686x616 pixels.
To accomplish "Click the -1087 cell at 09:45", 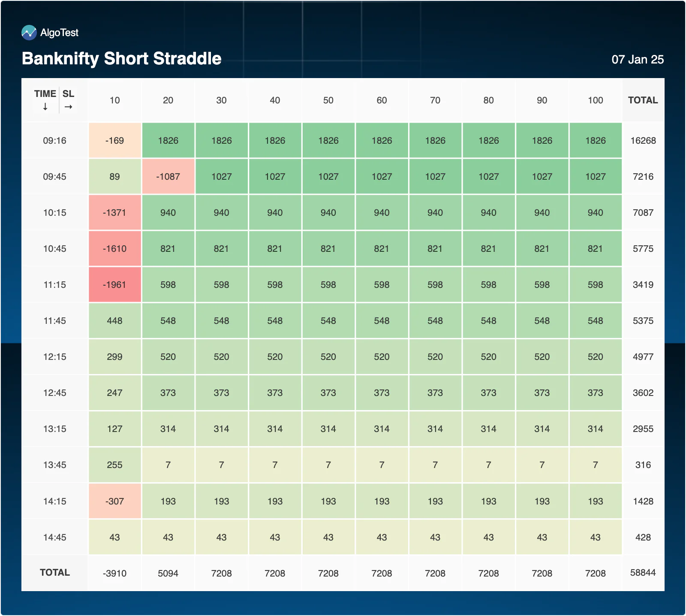I will pyautogui.click(x=168, y=177).
